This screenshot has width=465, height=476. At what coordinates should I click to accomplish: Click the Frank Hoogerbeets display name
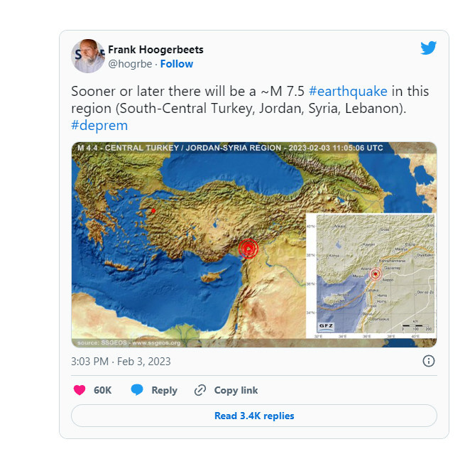click(155, 50)
